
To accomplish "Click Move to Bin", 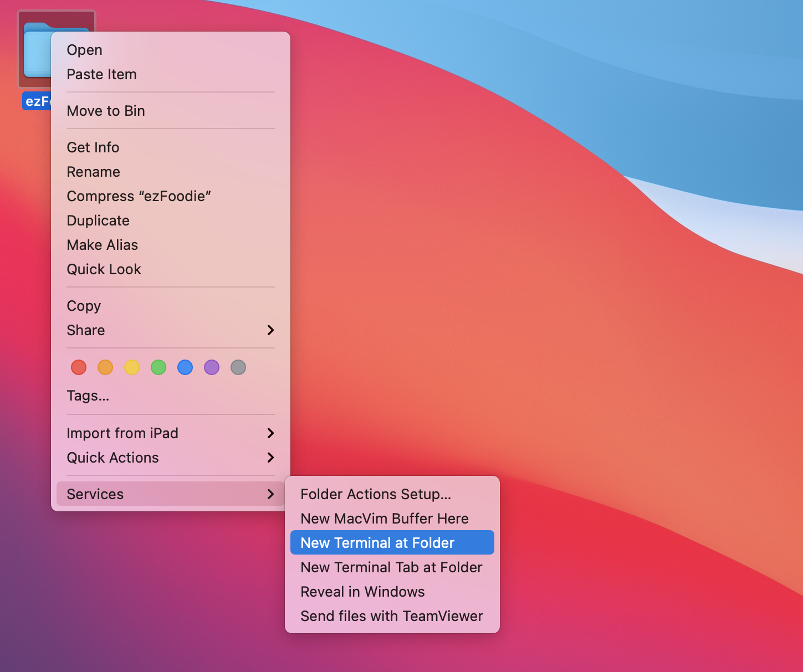I will tap(106, 111).
